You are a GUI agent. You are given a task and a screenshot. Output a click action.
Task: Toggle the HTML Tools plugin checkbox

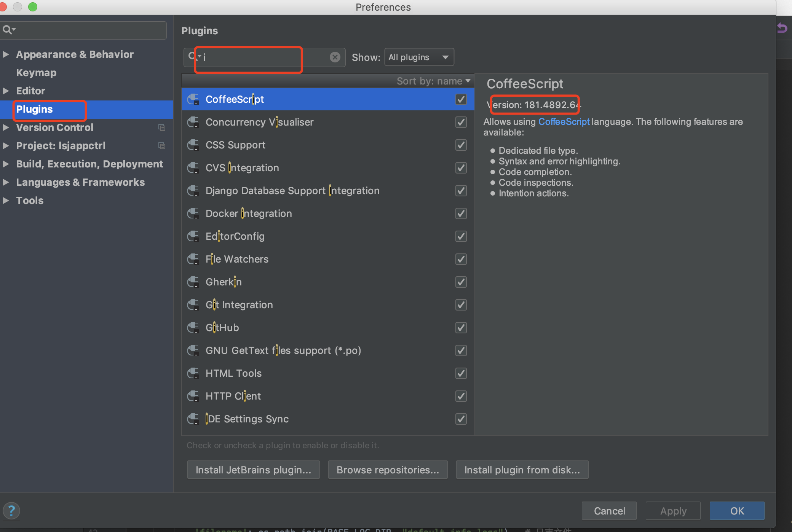tap(461, 373)
